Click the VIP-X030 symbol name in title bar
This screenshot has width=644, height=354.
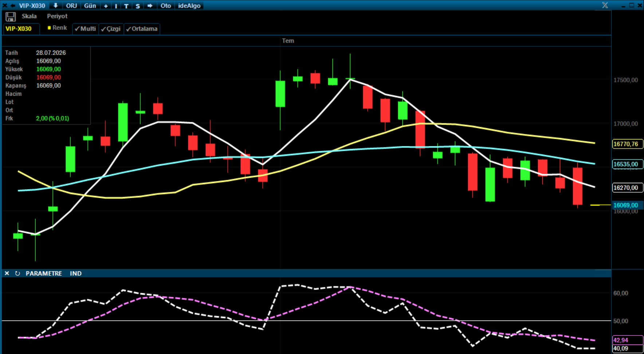[32, 6]
